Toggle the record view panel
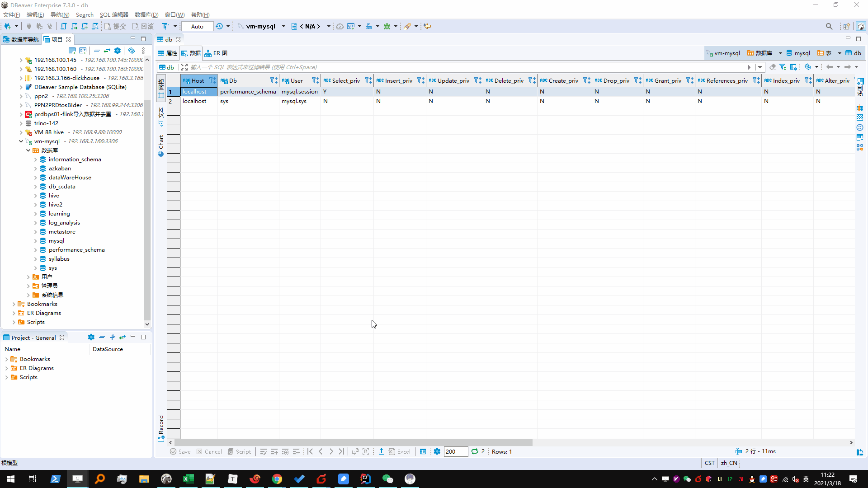868x488 pixels. coord(161,427)
